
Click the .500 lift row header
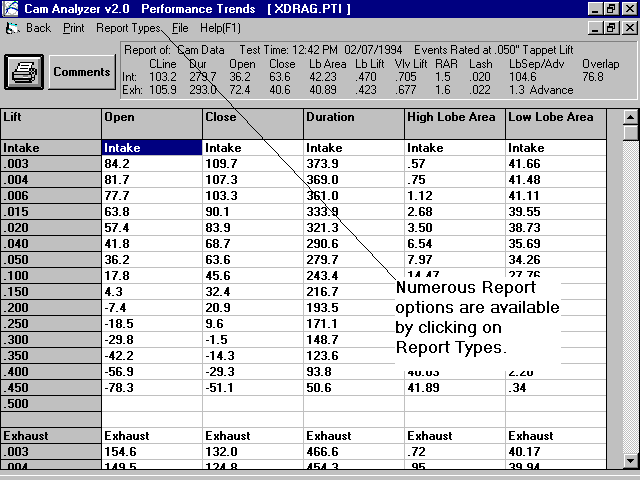point(51,404)
